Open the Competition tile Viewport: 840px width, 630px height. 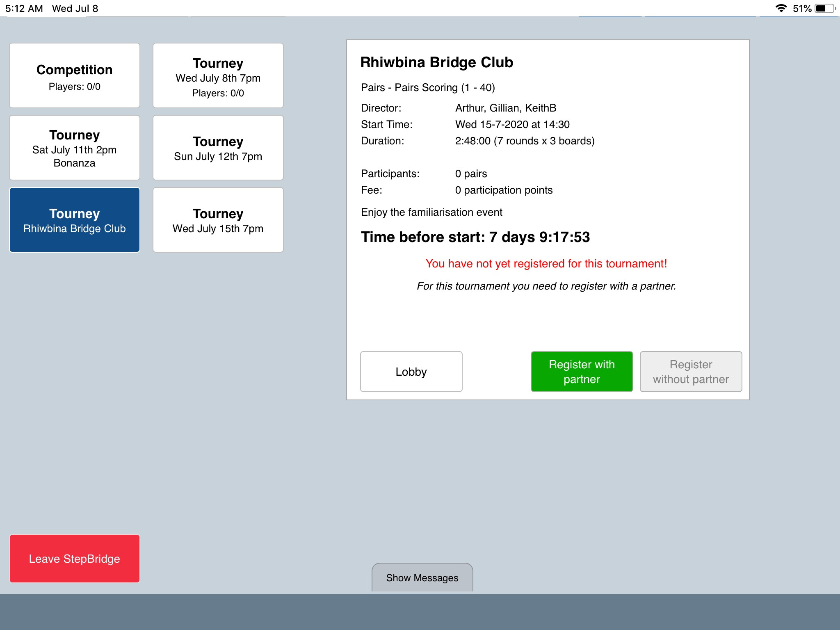(x=74, y=76)
